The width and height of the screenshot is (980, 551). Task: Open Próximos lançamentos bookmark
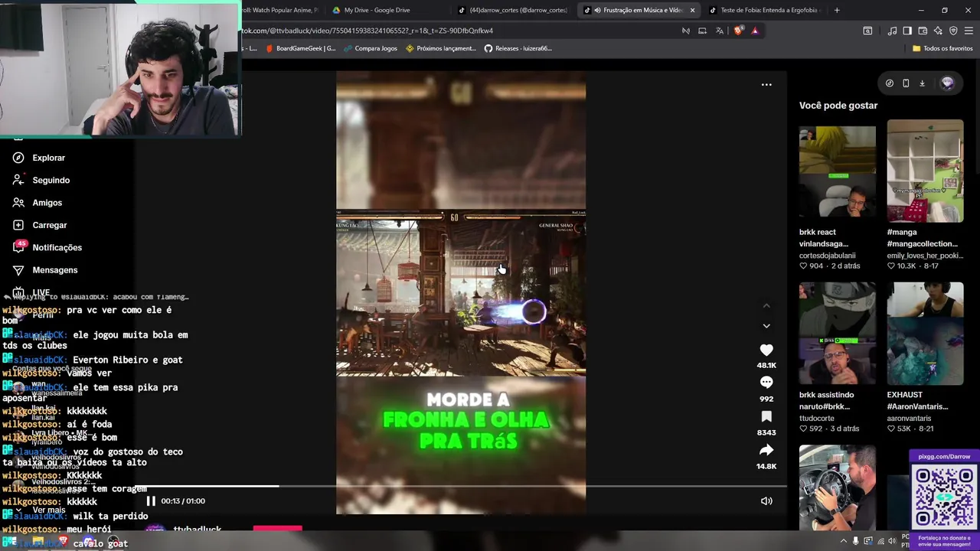(441, 48)
